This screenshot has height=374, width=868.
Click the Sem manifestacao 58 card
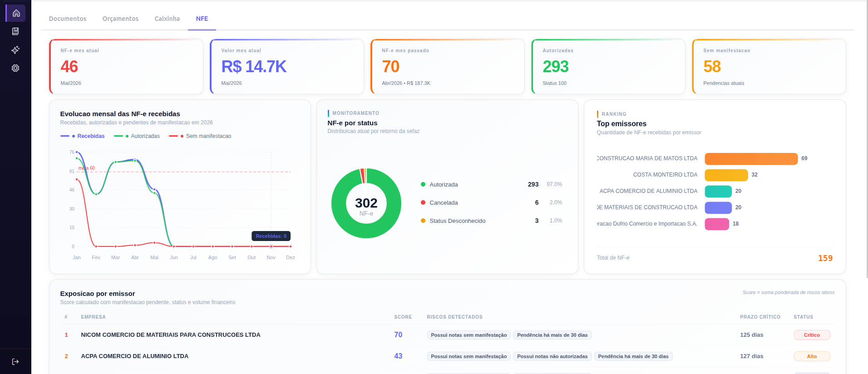(x=769, y=66)
